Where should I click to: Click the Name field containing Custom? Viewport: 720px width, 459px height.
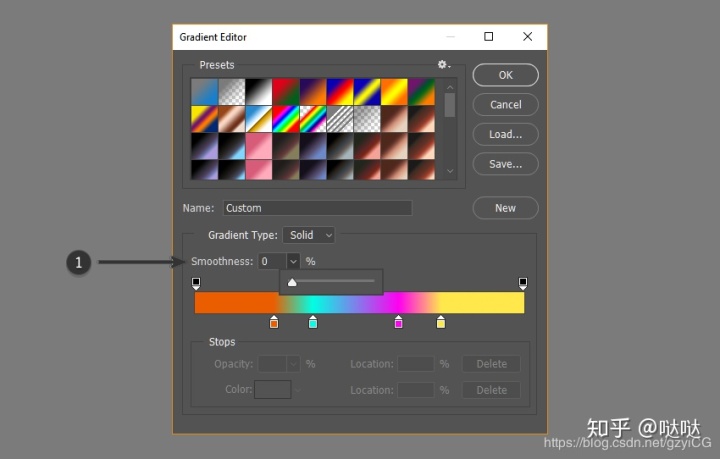[x=317, y=208]
